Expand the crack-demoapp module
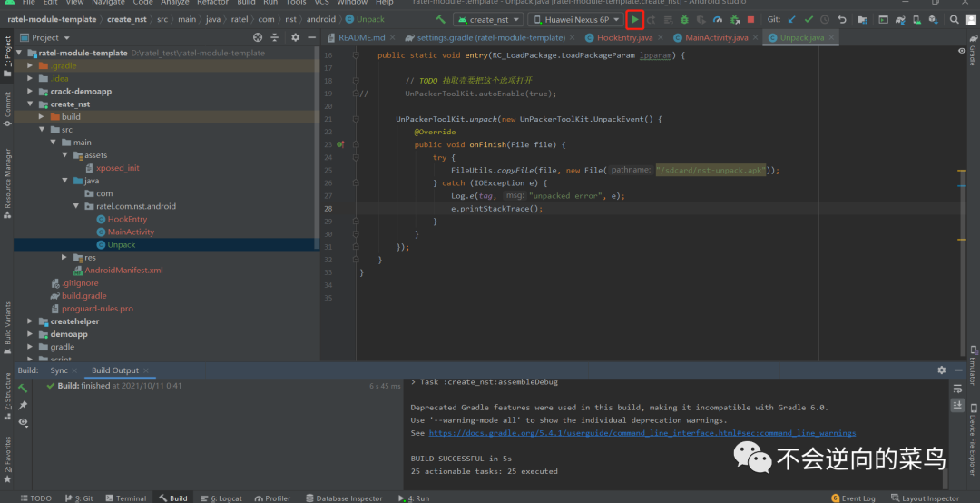The width and height of the screenshot is (980, 503). (29, 92)
